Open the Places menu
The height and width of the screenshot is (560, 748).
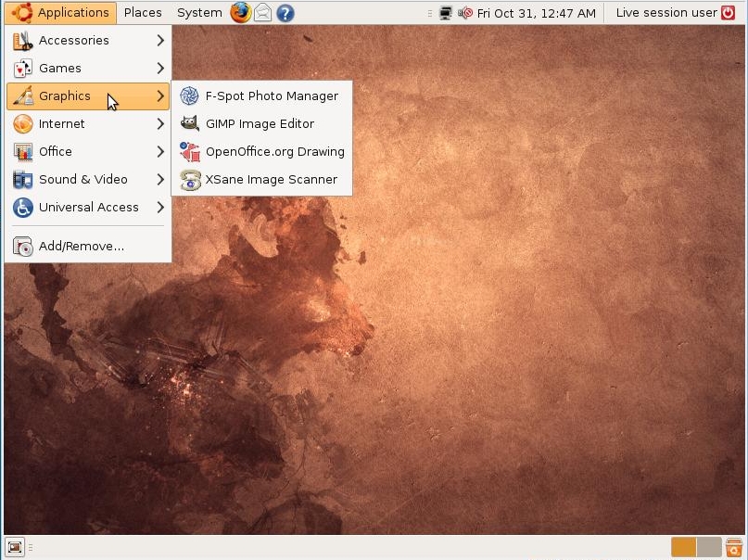[x=143, y=12]
